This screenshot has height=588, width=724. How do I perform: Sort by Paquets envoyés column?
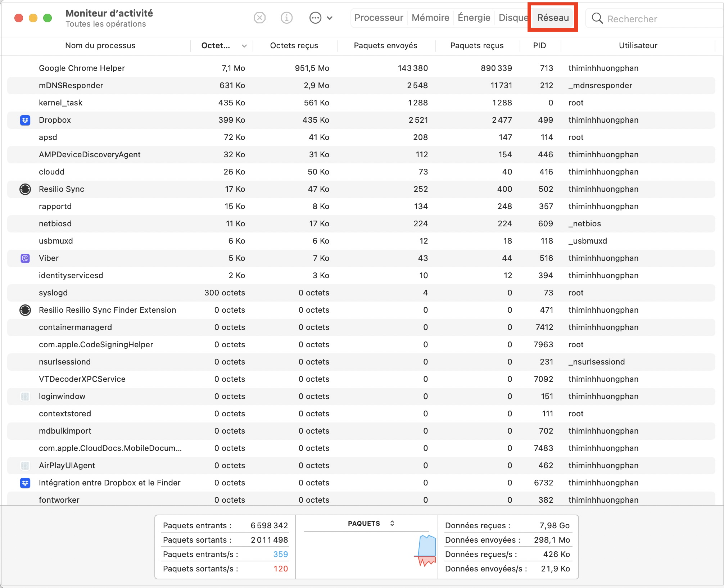[385, 46]
